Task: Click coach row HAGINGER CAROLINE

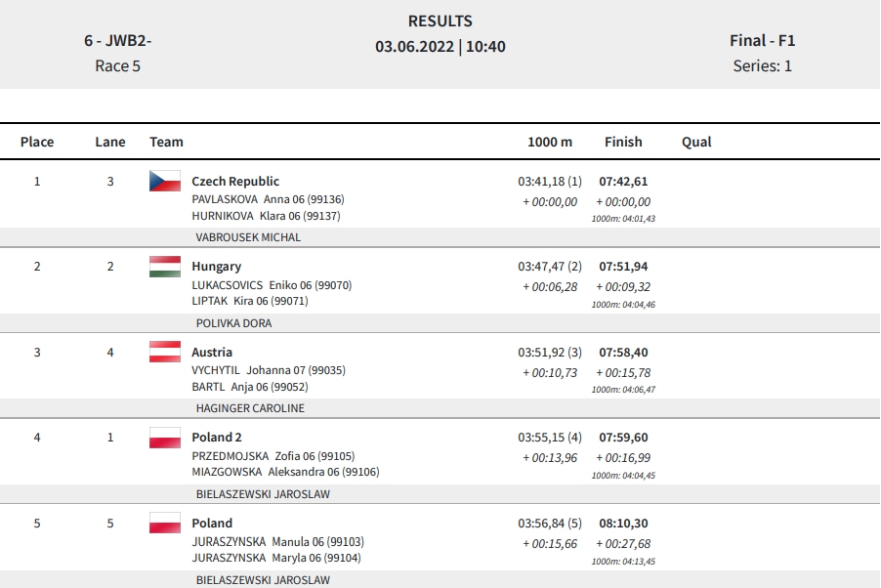Action: click(440, 408)
